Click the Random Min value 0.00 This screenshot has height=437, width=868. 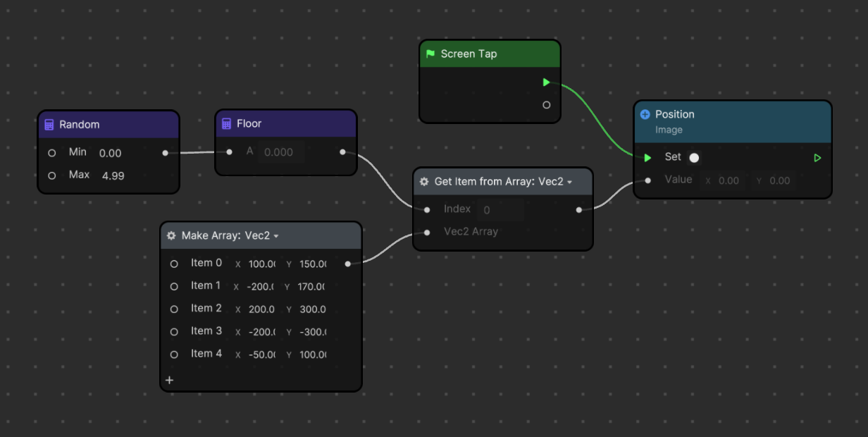click(x=110, y=153)
